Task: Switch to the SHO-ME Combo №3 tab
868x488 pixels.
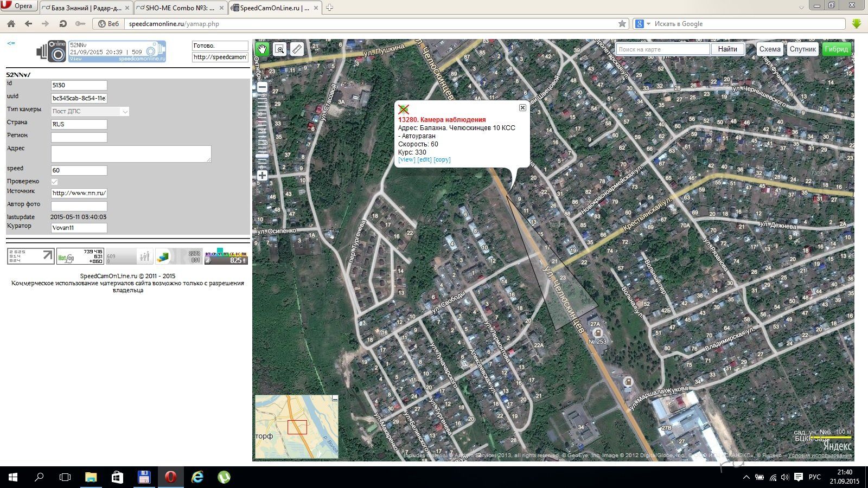Action: [180, 8]
